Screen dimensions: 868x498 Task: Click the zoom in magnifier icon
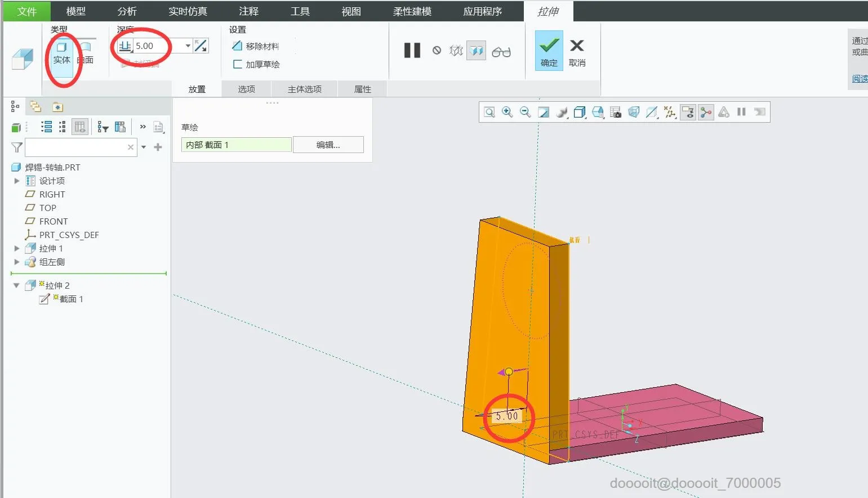coord(508,112)
